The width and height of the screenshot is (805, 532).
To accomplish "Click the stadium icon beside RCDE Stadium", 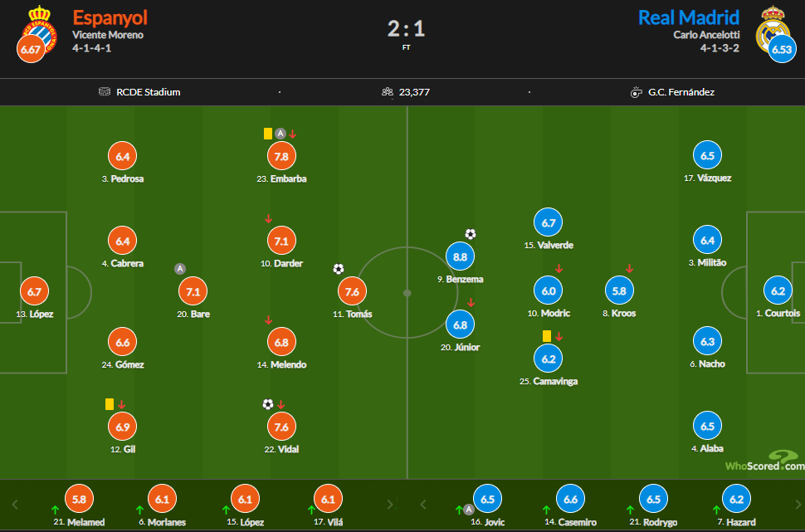I will tap(105, 92).
